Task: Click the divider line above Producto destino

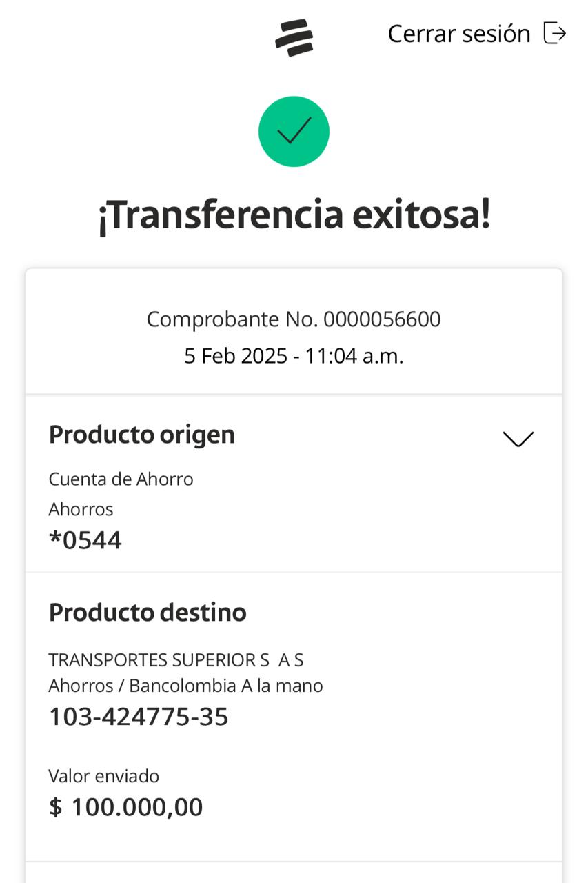Action: click(294, 572)
